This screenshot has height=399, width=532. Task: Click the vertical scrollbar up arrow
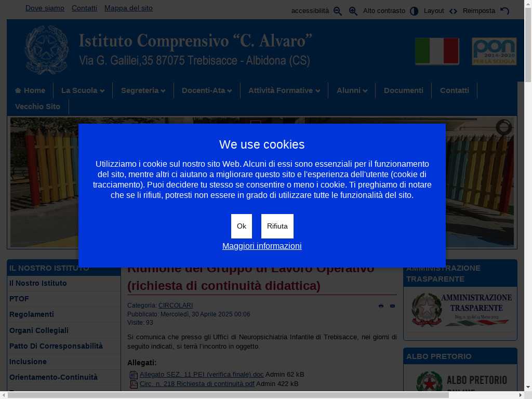point(528,4)
